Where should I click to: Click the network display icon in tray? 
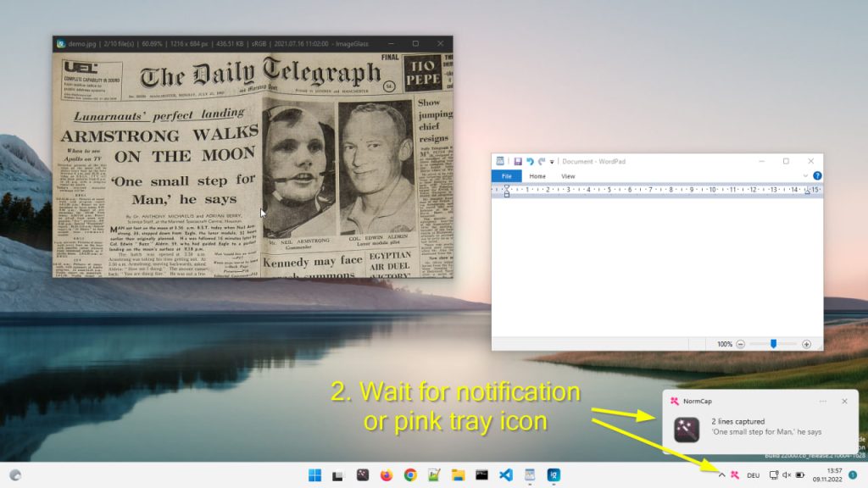774,474
